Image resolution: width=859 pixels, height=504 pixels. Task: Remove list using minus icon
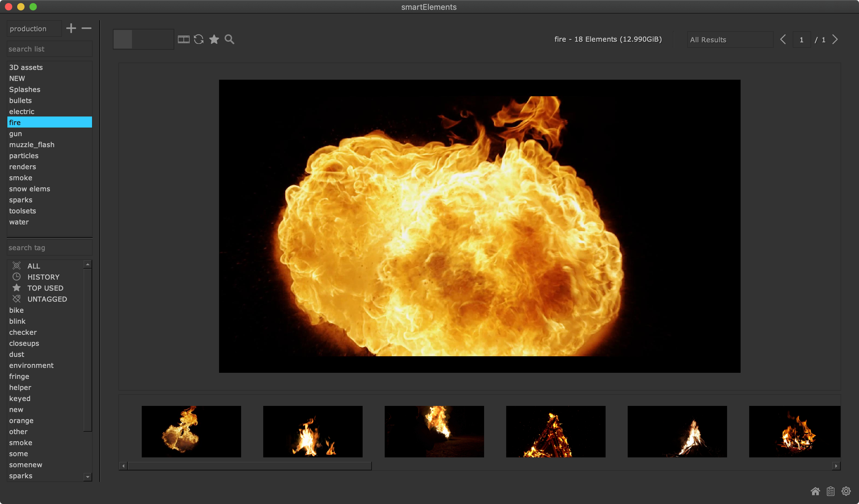point(87,28)
